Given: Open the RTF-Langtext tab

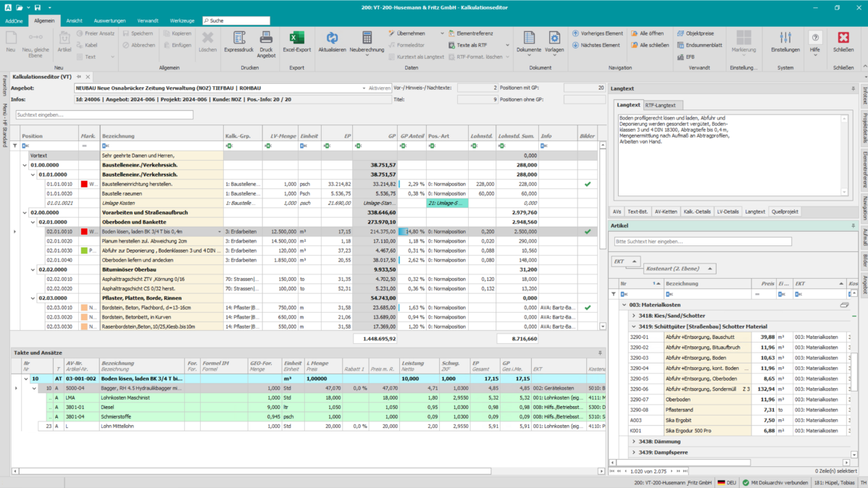Looking at the screenshot, I should [660, 105].
